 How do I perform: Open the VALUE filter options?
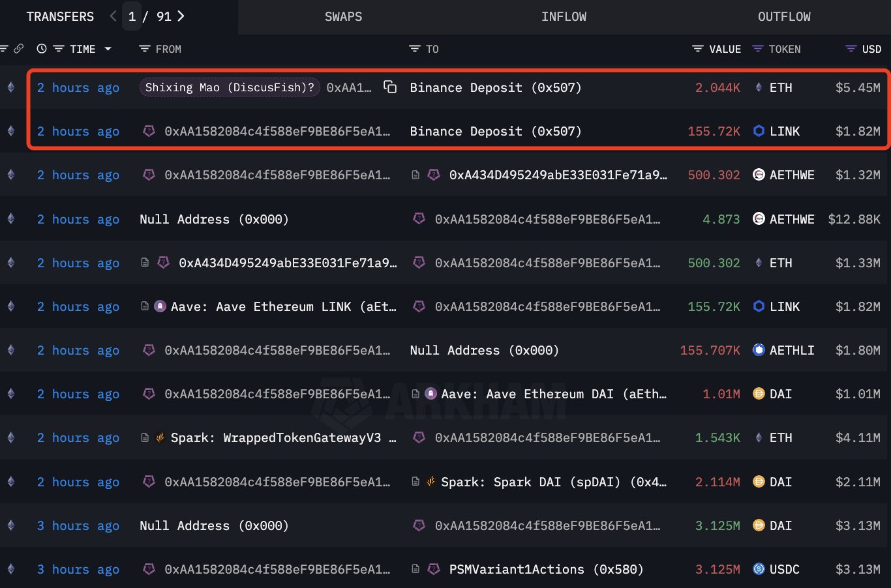pyautogui.click(x=697, y=49)
